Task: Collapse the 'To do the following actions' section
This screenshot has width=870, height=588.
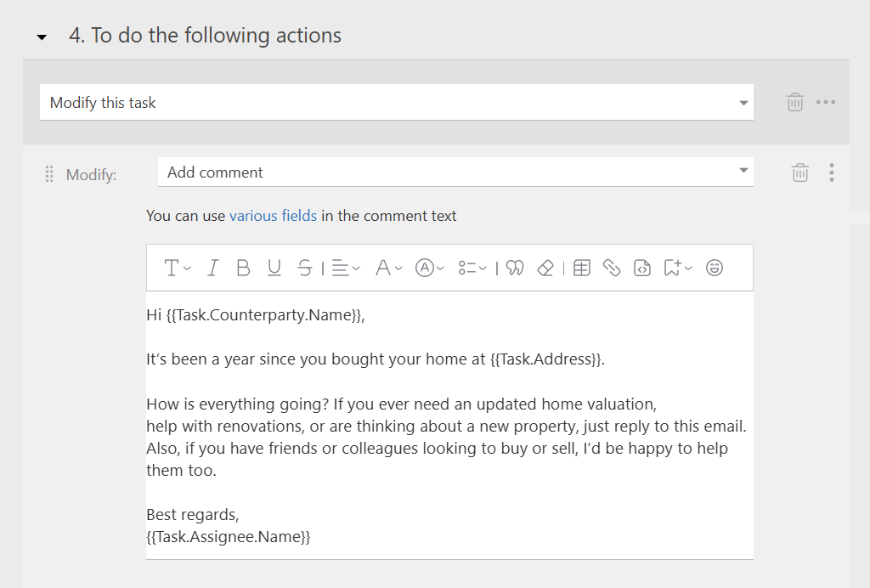Action: [41, 37]
